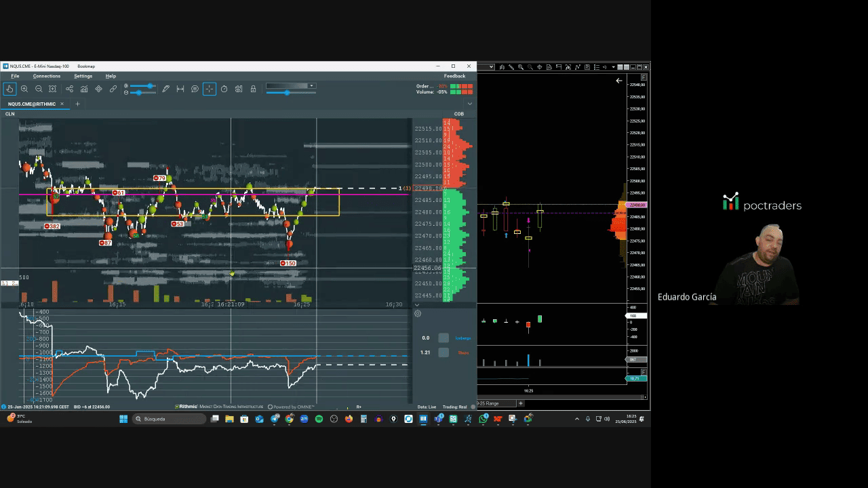
Task: Open the heatmap color scheme dropdown
Action: point(311,86)
